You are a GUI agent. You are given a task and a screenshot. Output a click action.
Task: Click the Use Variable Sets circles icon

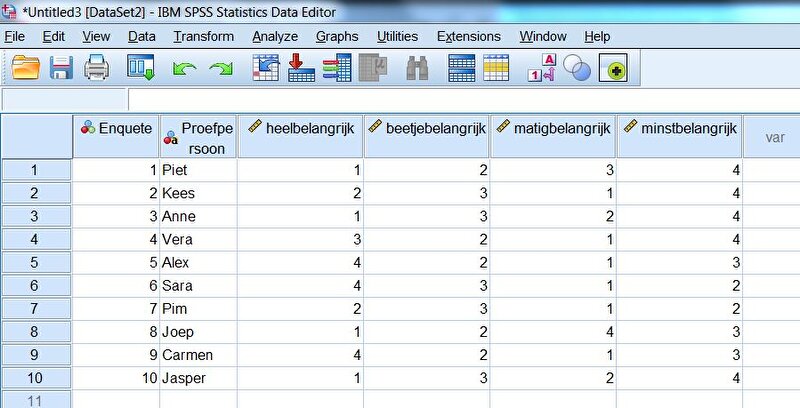(577, 68)
